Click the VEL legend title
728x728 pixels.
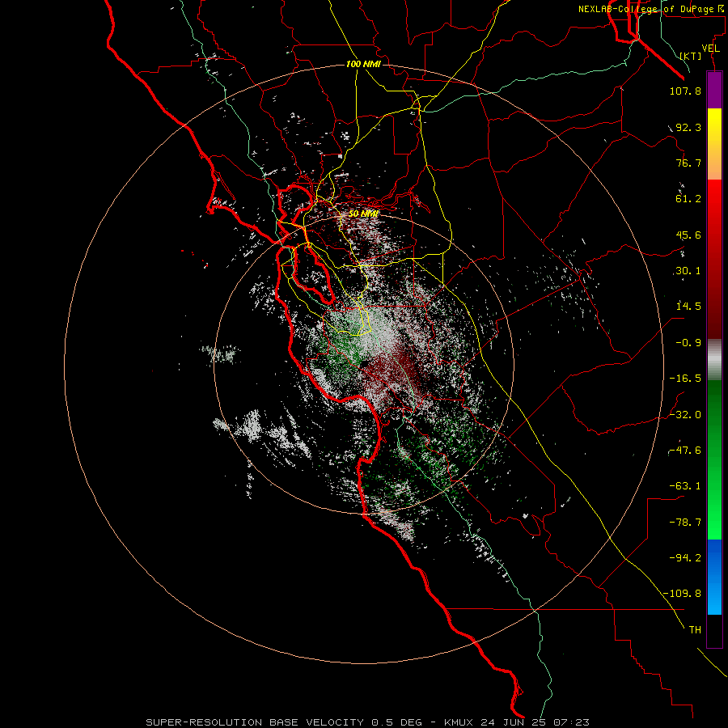click(x=711, y=49)
